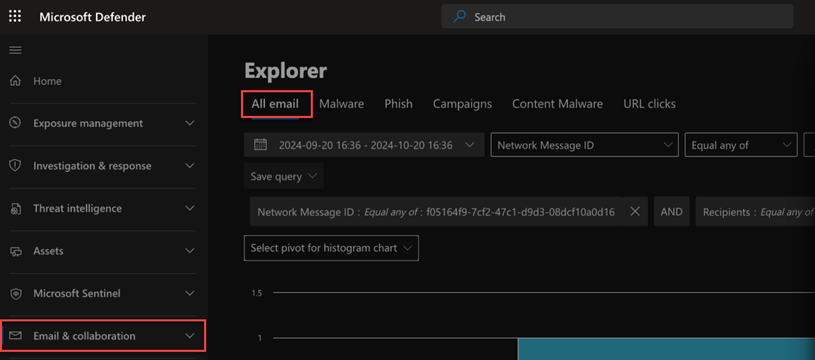Expand Exposure management chevron

pos(190,123)
